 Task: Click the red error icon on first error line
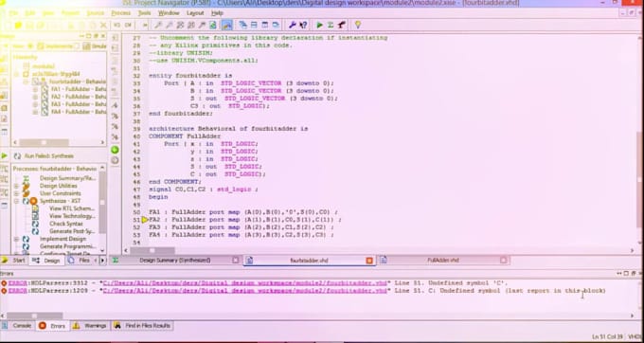(x=4, y=283)
